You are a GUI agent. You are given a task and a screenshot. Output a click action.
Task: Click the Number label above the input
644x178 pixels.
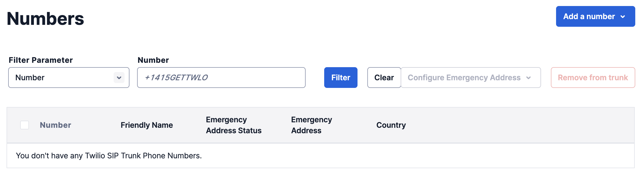point(153,60)
